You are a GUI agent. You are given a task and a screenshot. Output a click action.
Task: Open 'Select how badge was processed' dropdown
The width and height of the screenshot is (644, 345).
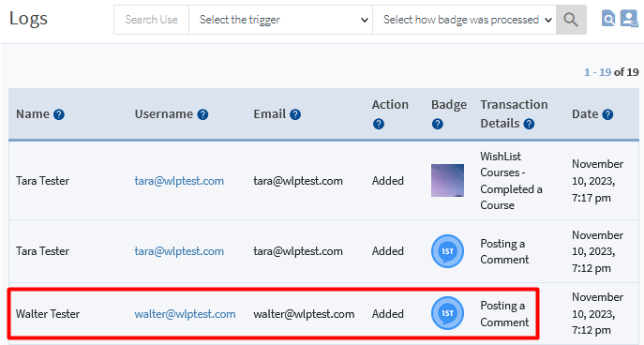point(464,20)
